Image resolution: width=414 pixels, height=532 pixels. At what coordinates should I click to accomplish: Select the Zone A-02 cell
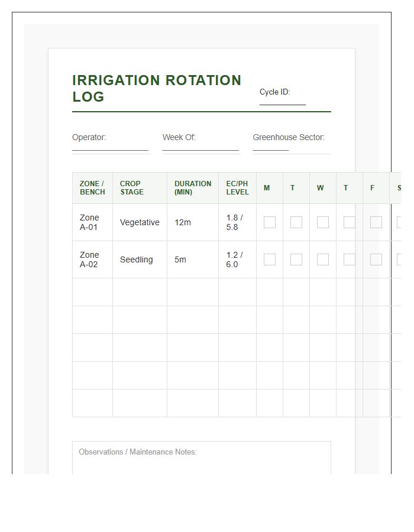(x=92, y=259)
